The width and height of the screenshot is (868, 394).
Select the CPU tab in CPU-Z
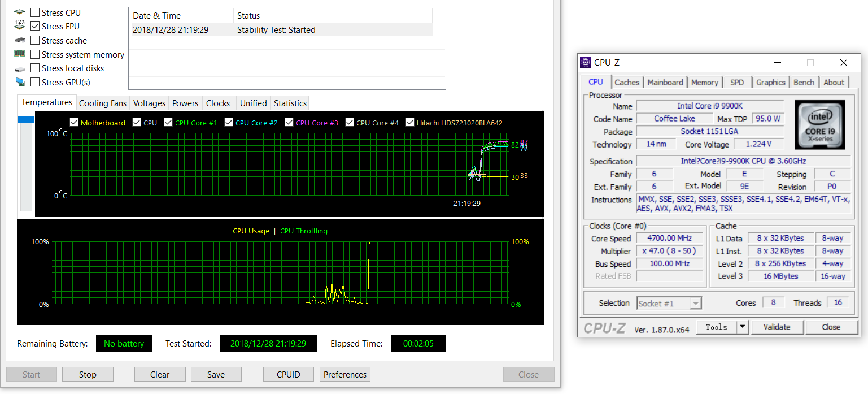pyautogui.click(x=596, y=82)
